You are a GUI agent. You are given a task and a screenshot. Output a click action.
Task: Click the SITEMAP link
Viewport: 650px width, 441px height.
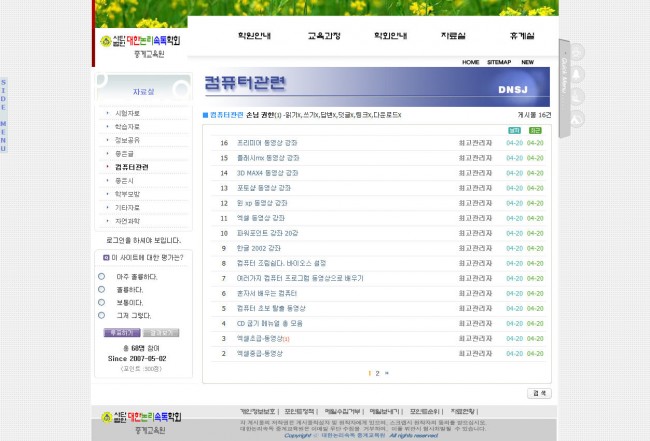(x=498, y=62)
